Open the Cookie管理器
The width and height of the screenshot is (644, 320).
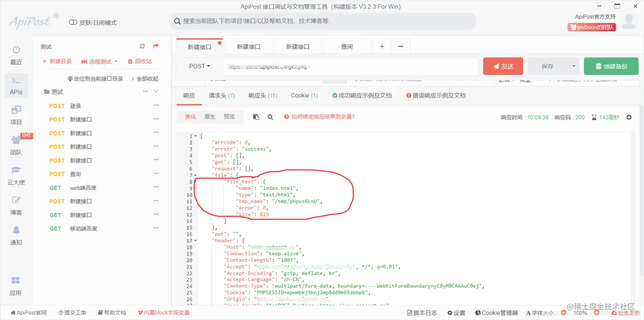click(496, 313)
